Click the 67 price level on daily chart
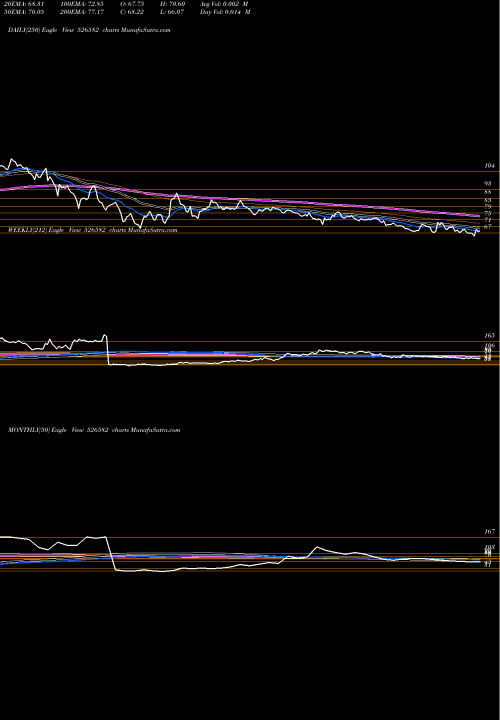 tap(488, 226)
